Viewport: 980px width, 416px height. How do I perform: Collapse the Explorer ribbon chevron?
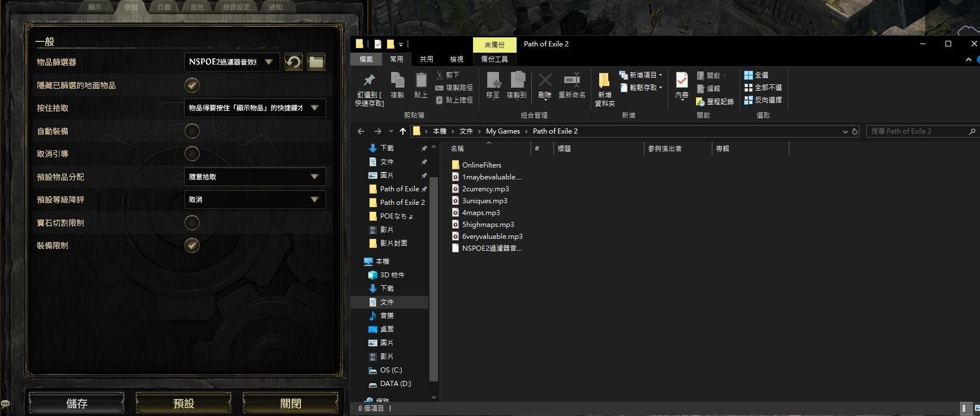[x=968, y=59]
